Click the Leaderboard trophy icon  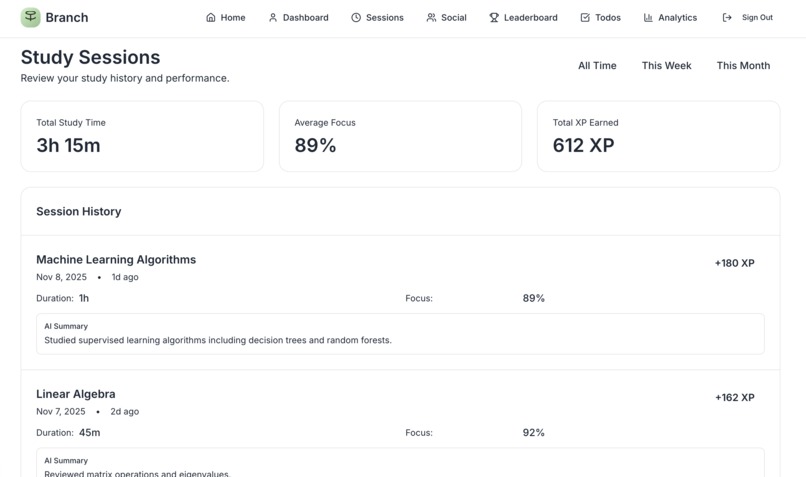click(494, 17)
